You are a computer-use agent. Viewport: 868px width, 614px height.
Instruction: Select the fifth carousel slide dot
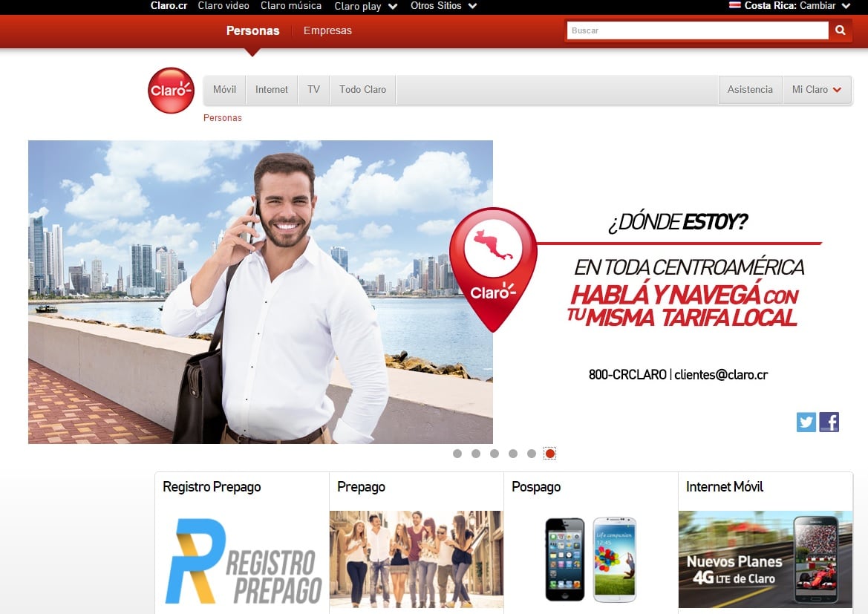pyautogui.click(x=532, y=454)
